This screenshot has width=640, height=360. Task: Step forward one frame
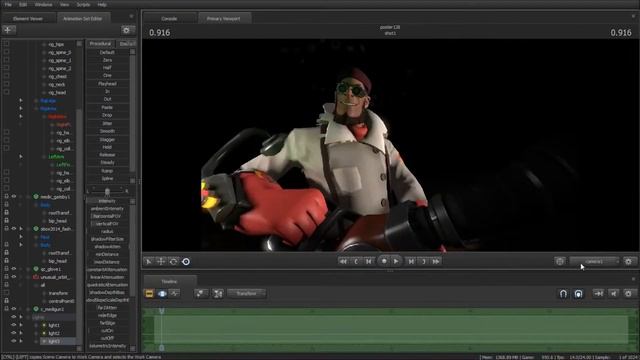[x=411, y=261]
